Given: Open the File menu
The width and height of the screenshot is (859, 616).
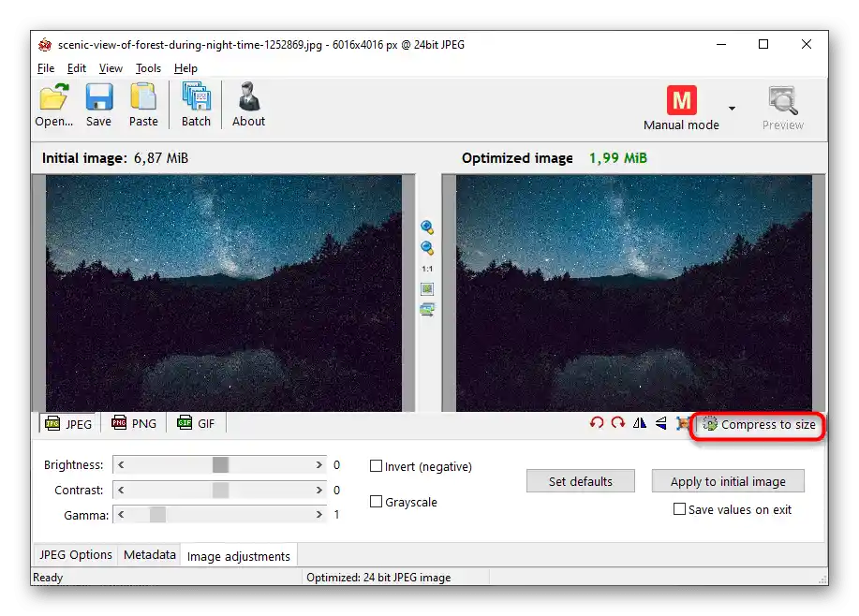Looking at the screenshot, I should coord(46,68).
